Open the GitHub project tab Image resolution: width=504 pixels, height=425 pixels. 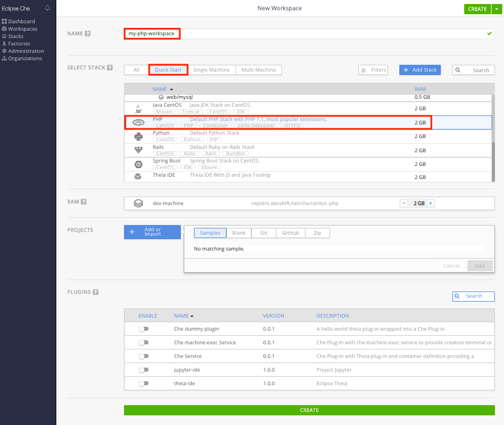[291, 233]
